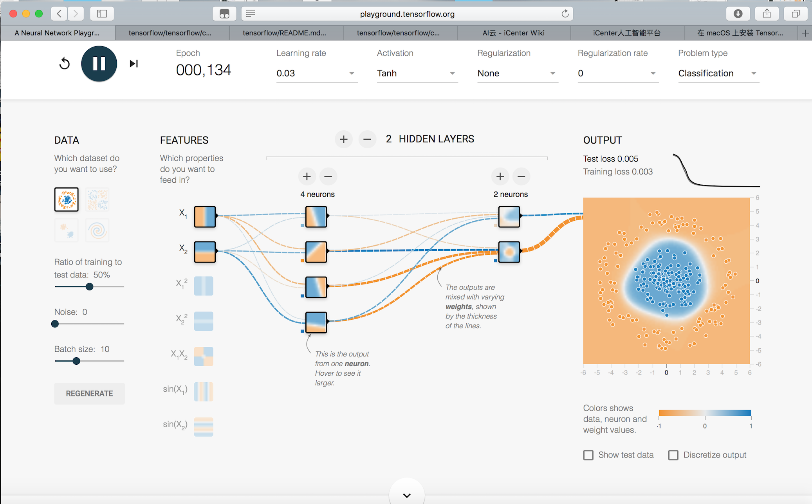
Task: Open the Learning rate dropdown
Action: [x=317, y=73]
